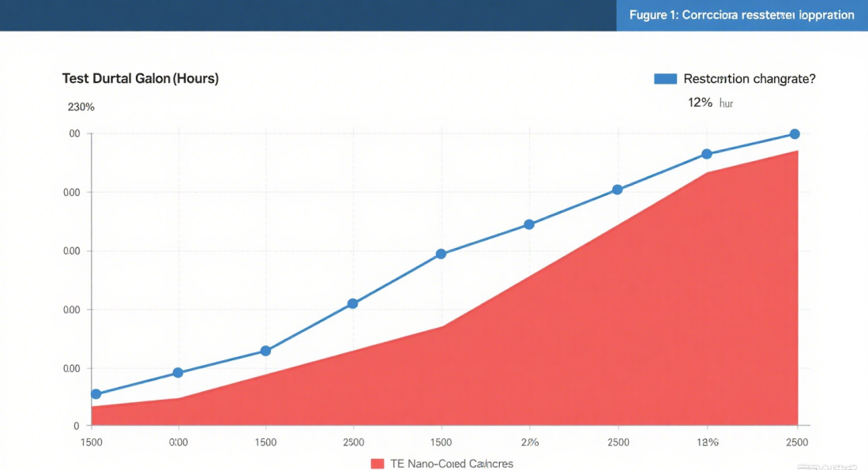Click the blue Restcrntion changrate legend swatch
Screen dimensions: 868x470
(x=665, y=79)
